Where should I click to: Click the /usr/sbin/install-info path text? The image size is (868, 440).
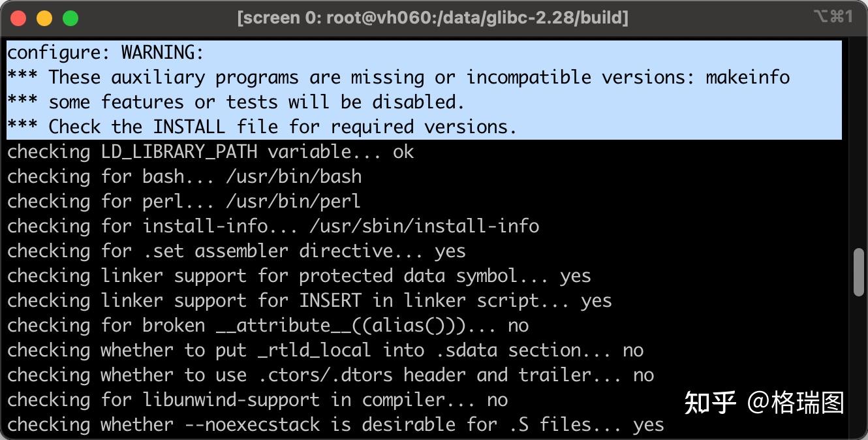click(424, 226)
